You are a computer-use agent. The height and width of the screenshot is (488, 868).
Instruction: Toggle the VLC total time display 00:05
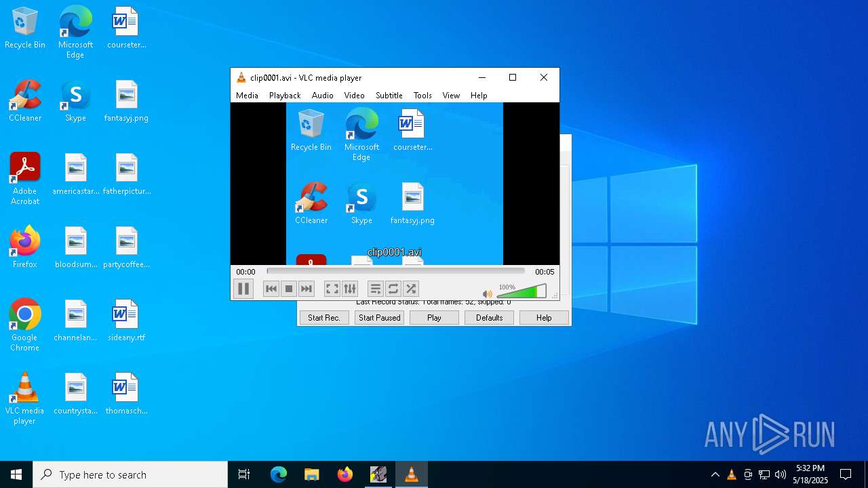coord(545,272)
